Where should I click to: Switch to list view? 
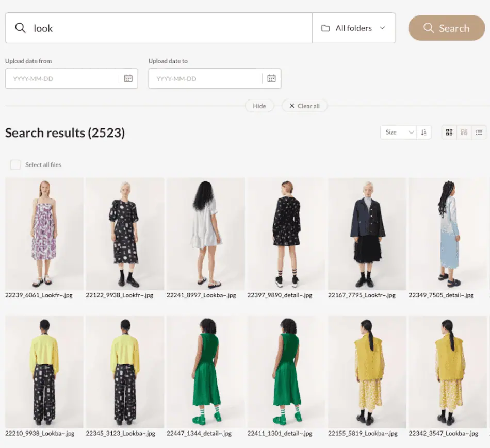pyautogui.click(x=479, y=132)
